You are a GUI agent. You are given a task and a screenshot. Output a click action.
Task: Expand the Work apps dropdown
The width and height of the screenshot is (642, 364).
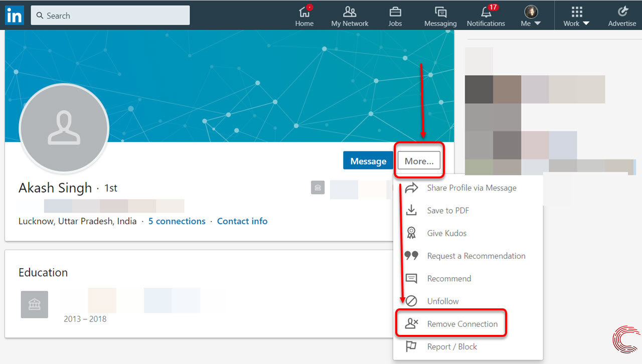click(575, 15)
